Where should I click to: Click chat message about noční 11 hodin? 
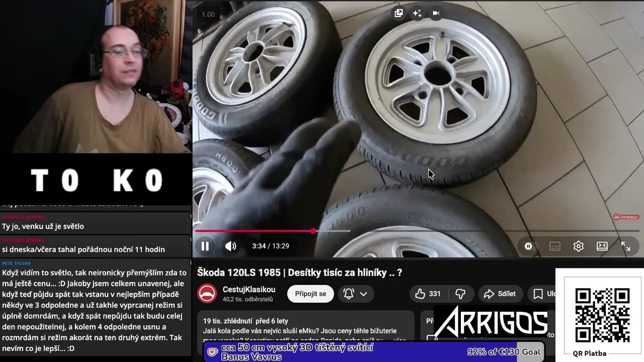(84, 249)
